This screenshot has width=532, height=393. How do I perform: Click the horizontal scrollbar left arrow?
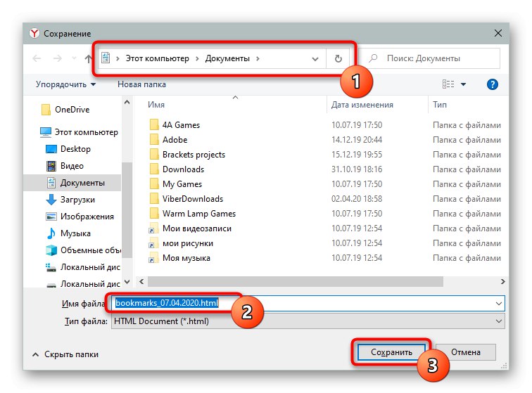pyautogui.click(x=141, y=281)
